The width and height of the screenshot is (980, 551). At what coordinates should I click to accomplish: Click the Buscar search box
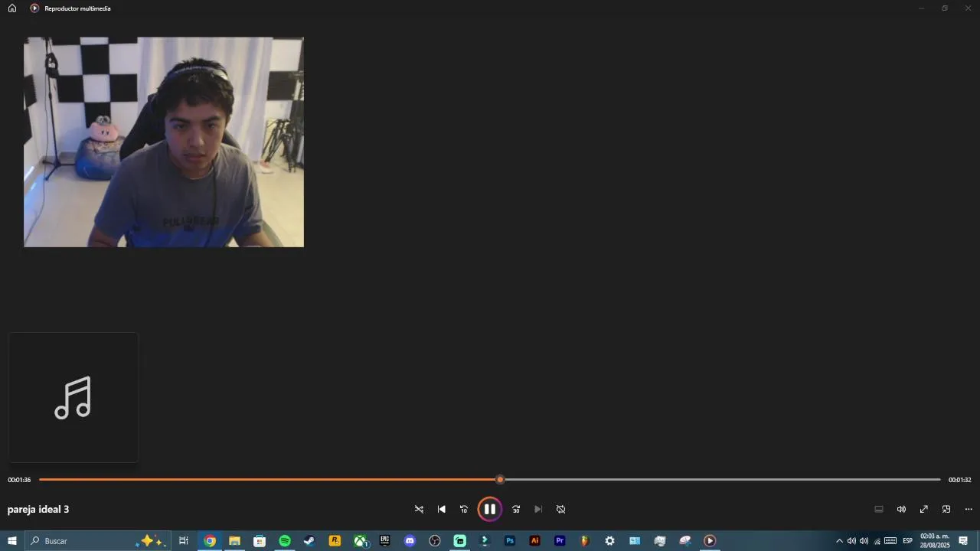coord(97,541)
